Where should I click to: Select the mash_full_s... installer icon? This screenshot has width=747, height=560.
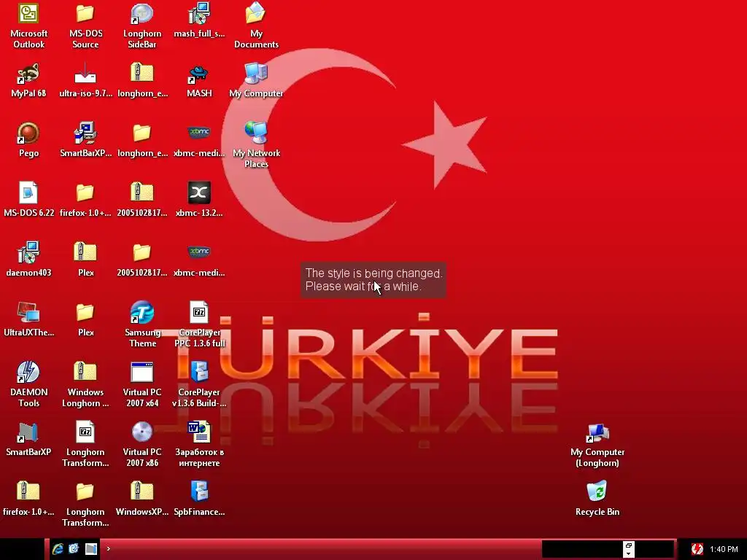[x=199, y=14]
